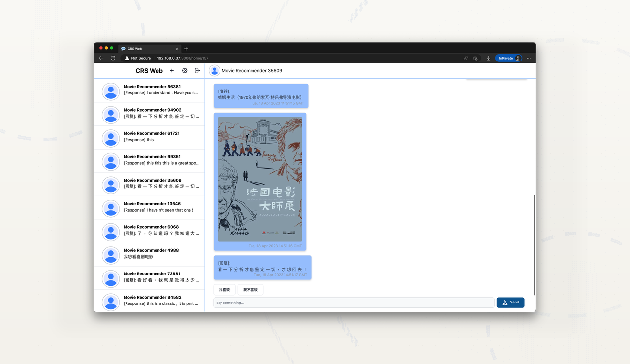Click avatar of Movie Recommender 6068
Image resolution: width=630 pixels, height=364 pixels.
[x=111, y=232]
